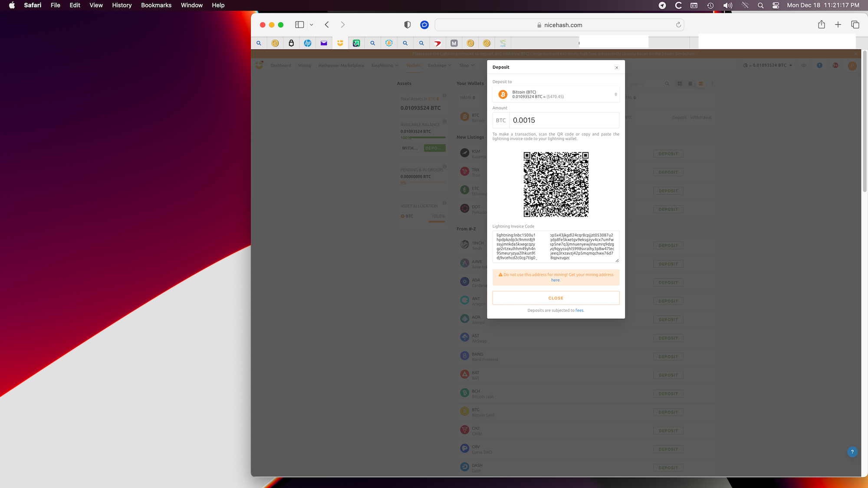Image resolution: width=868 pixels, height=488 pixels.
Task: Switch wallets to large rows view
Action: click(700, 84)
